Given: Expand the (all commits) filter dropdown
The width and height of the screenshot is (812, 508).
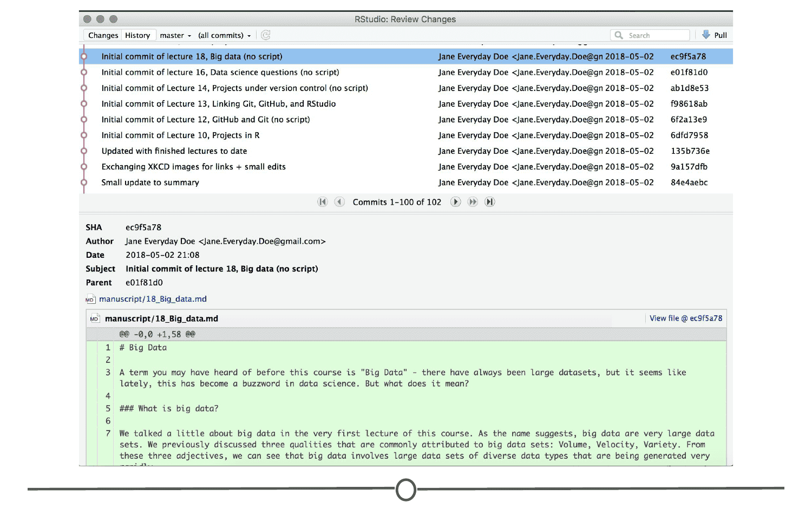Looking at the screenshot, I should point(225,35).
